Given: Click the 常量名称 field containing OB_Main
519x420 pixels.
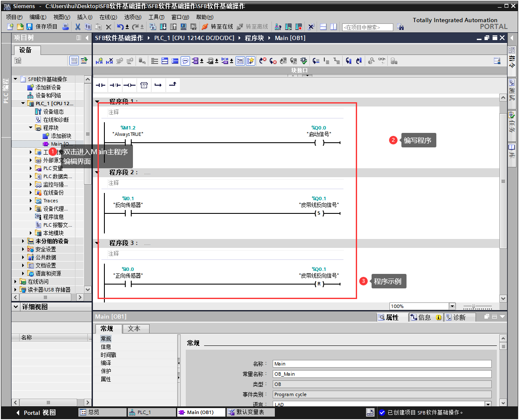Looking at the screenshot, I should tap(382, 374).
